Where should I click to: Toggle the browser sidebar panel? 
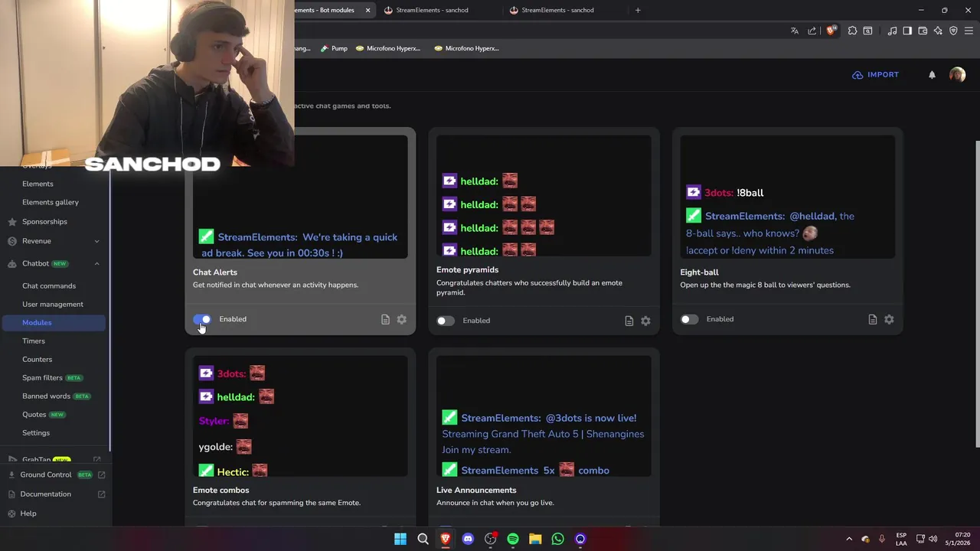[x=907, y=31]
